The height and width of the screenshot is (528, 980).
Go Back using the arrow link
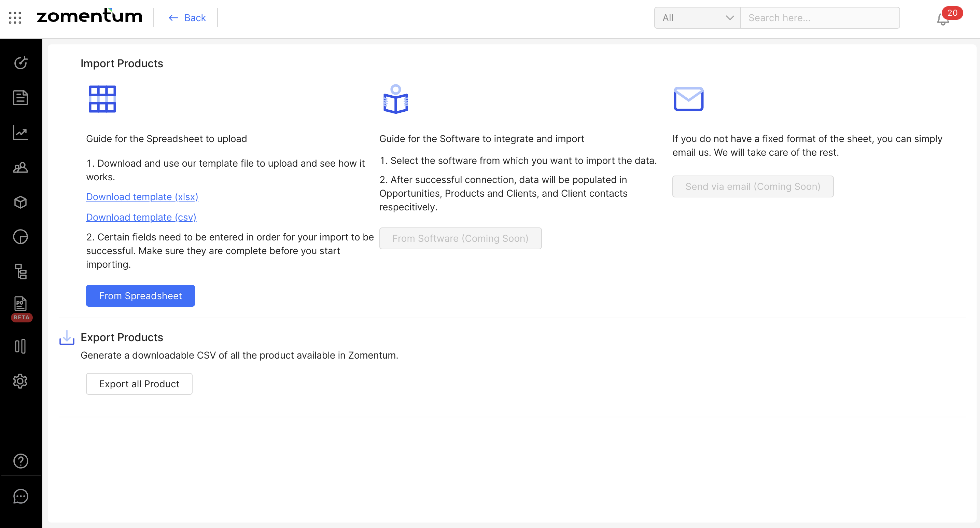(x=187, y=18)
